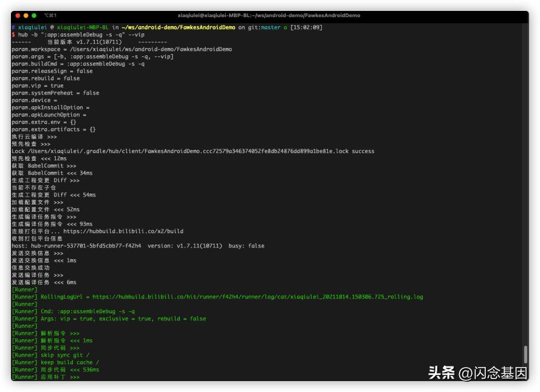The width and height of the screenshot is (540, 392).
Task: Click the '<<< 93ms' line
Action: click(x=52, y=224)
